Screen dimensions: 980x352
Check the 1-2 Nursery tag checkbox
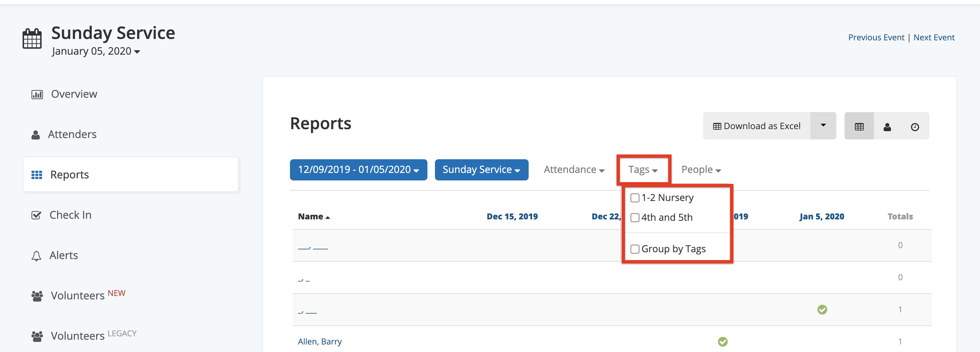tap(635, 198)
